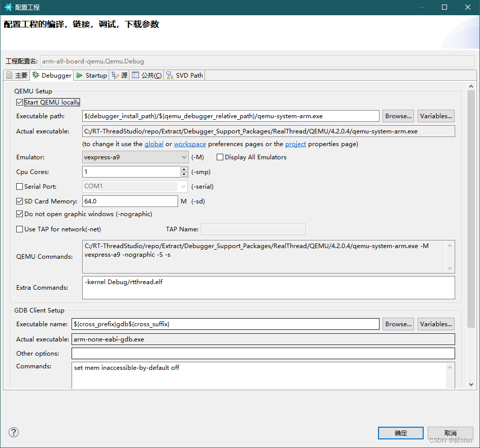The width and height of the screenshot is (480, 448).
Task: Disable Start QEMU locally
Action: (19, 102)
